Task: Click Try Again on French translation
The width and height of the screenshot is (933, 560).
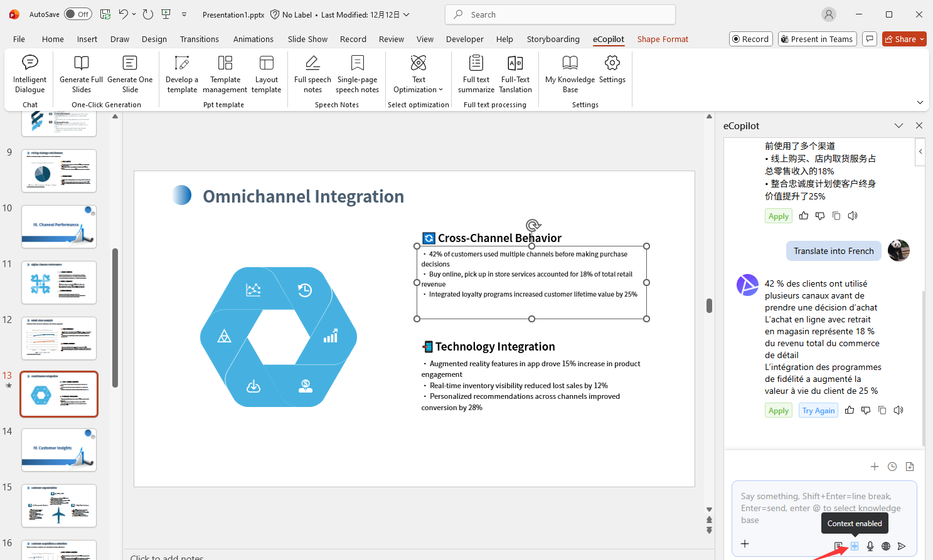Action: coord(819,411)
